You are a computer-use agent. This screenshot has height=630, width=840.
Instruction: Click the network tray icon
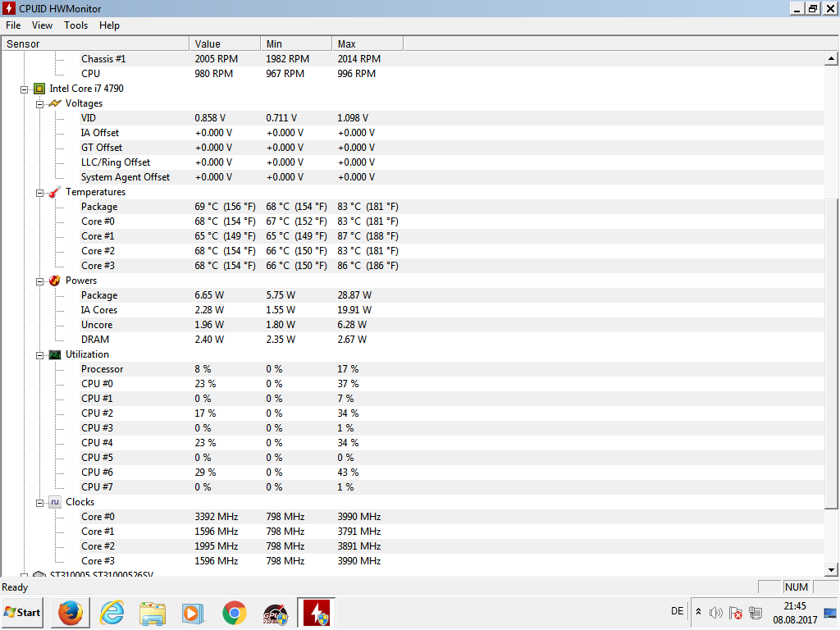coord(756,612)
